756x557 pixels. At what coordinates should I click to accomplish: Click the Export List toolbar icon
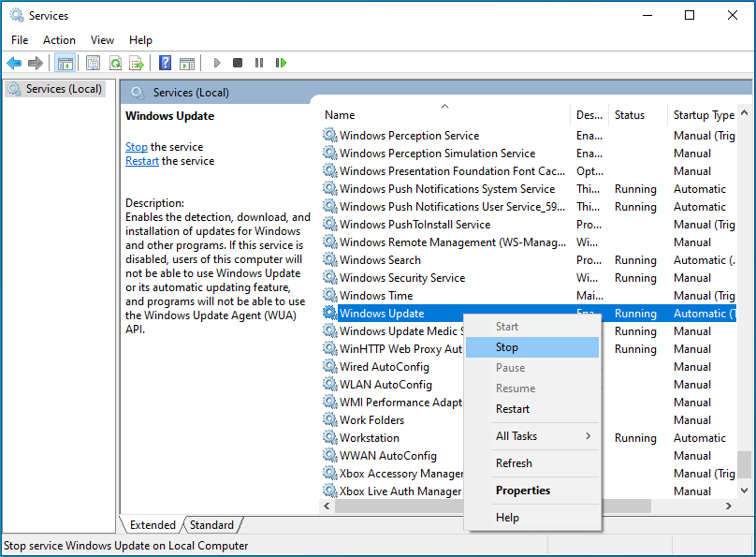137,63
